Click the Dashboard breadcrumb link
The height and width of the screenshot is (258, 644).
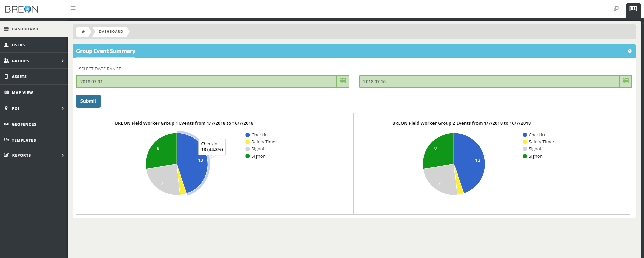point(111,31)
